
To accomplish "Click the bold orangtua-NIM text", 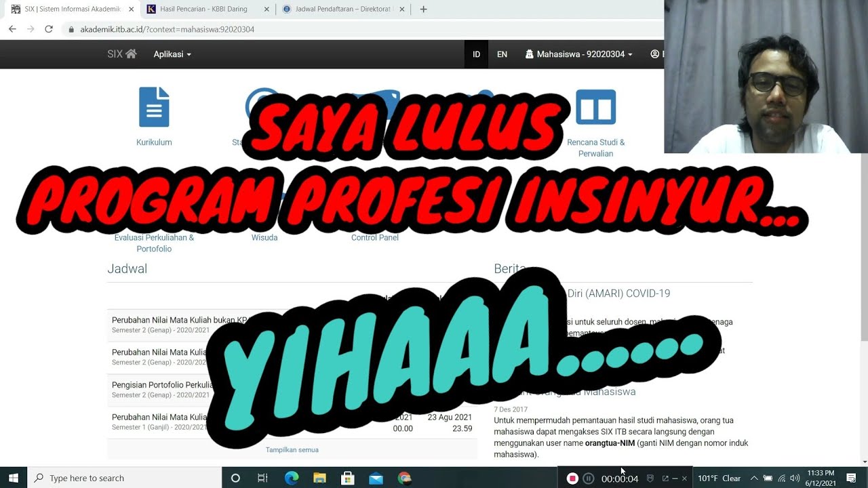I will 610,443.
